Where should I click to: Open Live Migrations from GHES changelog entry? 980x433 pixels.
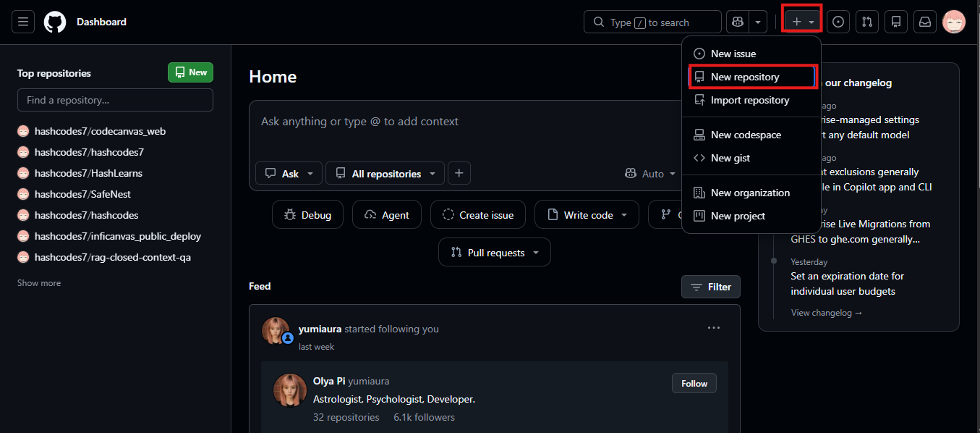pos(861,232)
